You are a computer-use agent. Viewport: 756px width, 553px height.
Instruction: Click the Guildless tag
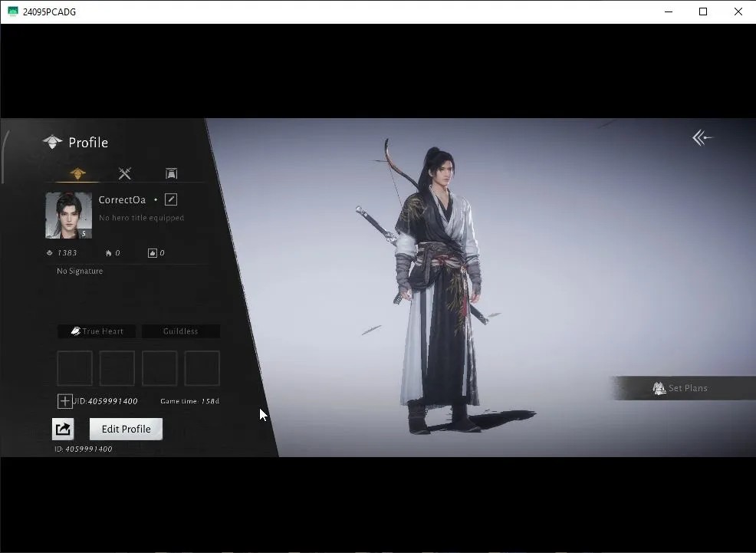181,331
